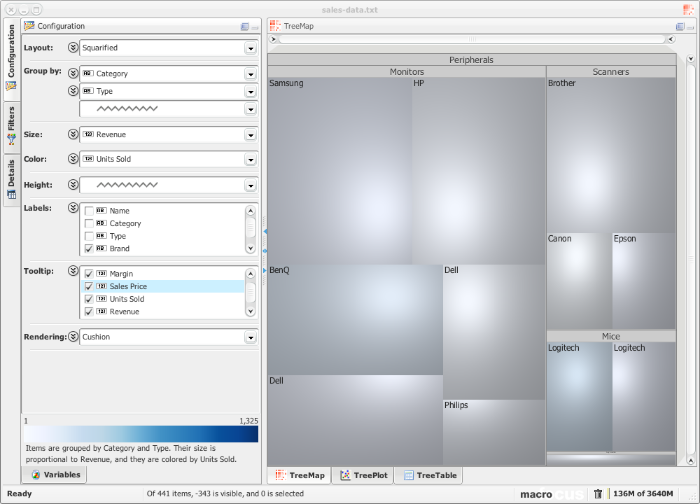The image size is (700, 504).
Task: Maximize the Configuration panel via header icon
Action: coord(245,26)
